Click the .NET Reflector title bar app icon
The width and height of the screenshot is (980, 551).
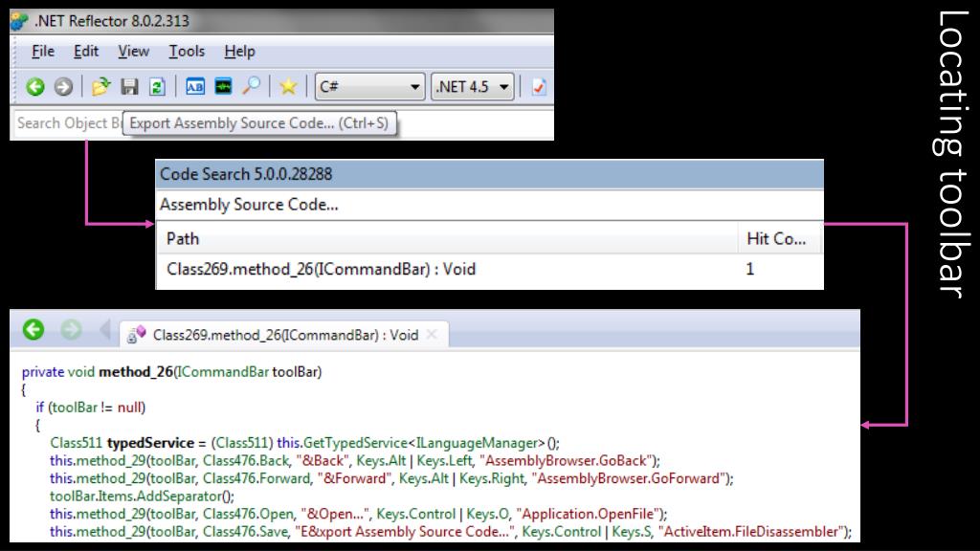(x=19, y=21)
